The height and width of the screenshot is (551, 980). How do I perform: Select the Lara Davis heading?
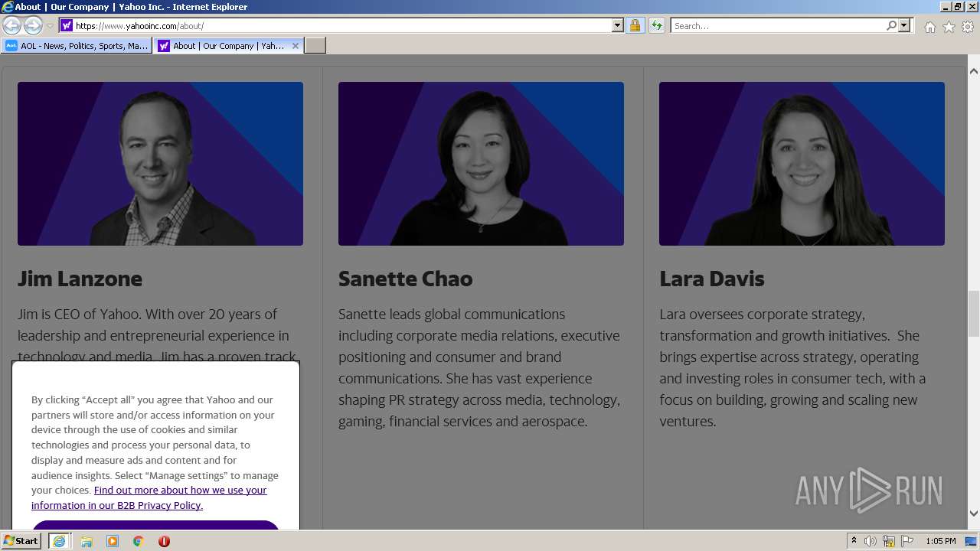coord(712,279)
